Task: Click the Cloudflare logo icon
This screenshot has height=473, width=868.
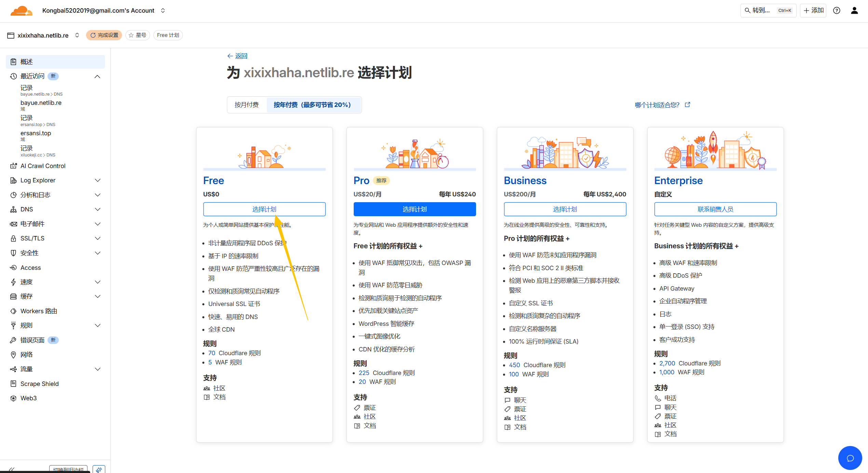Action: (21, 11)
